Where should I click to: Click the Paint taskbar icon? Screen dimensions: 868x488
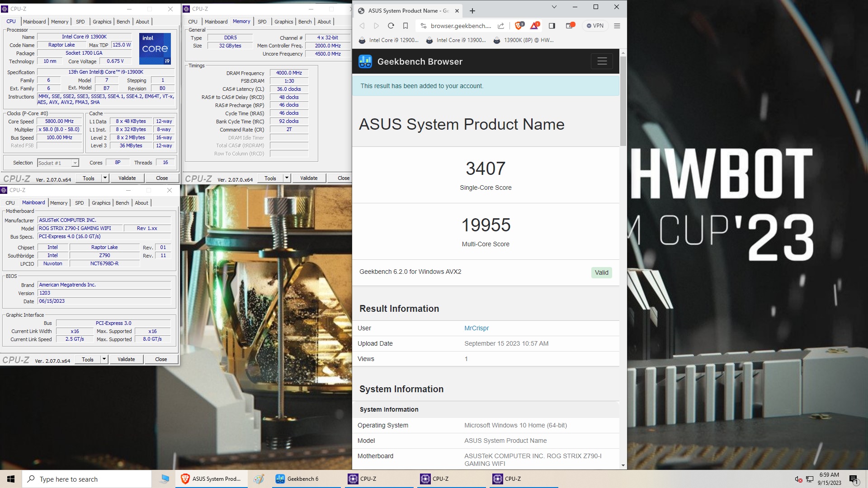pyautogui.click(x=259, y=479)
